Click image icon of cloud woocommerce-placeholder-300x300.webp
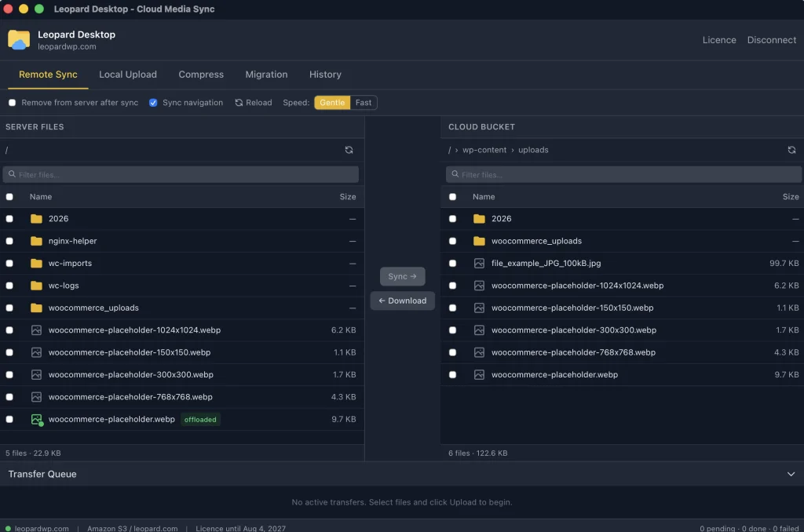This screenshot has height=532, width=804. 479,330
